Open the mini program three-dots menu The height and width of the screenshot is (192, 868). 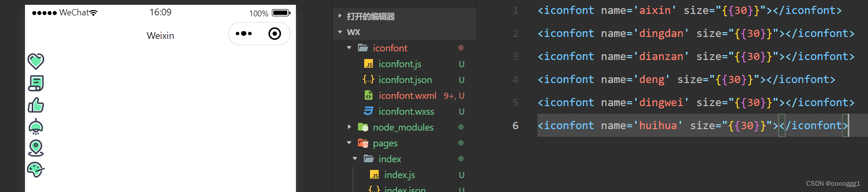[243, 34]
